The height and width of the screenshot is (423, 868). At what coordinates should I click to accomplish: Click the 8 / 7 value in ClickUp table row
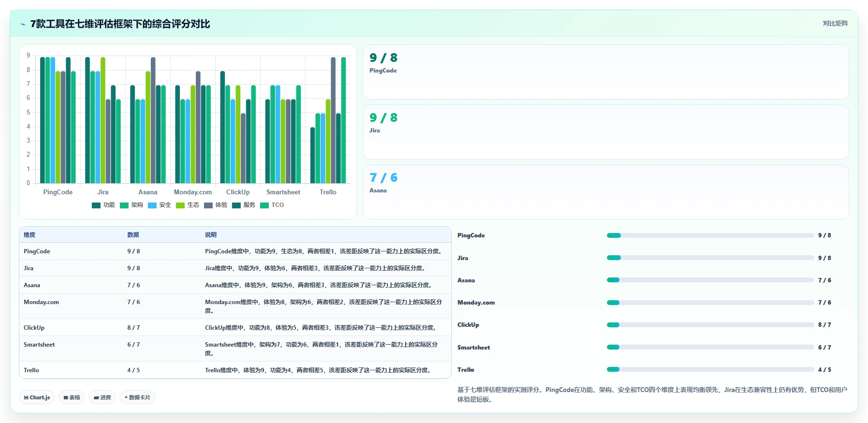pyautogui.click(x=133, y=328)
